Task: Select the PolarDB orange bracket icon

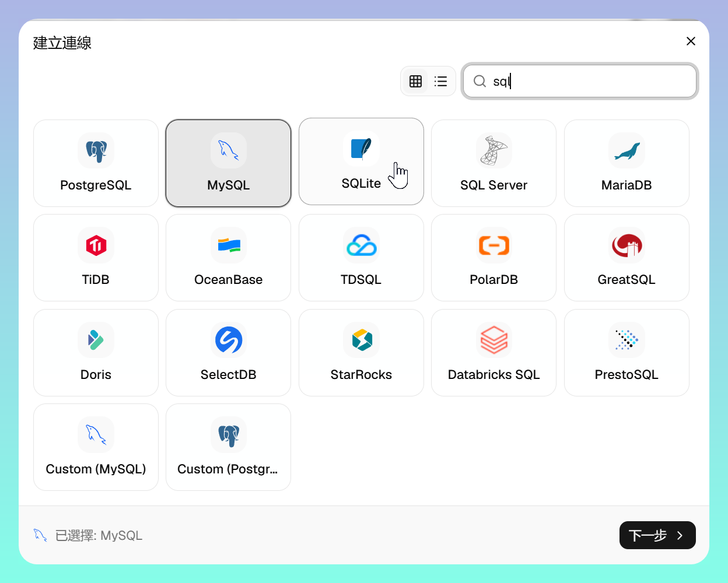Action: coord(494,245)
